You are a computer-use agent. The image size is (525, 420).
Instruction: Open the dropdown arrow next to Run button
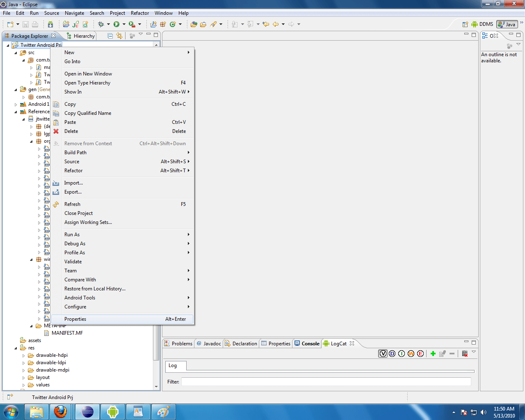click(x=124, y=24)
